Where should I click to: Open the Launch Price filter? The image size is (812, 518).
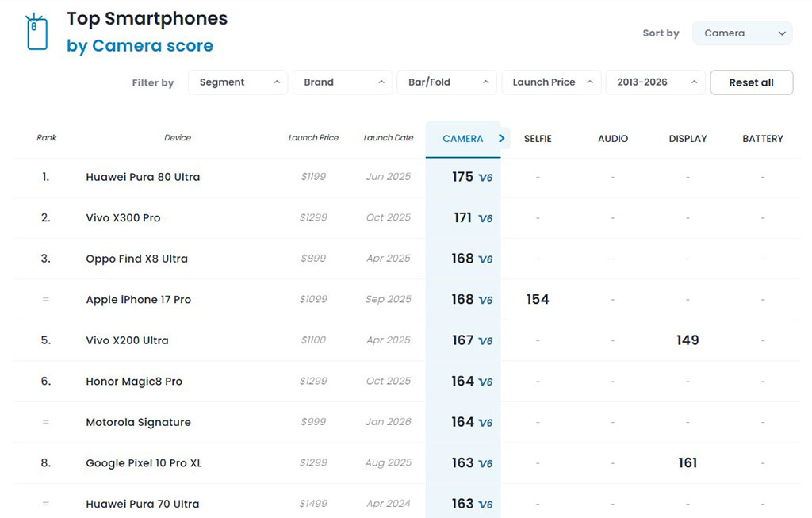coord(551,82)
